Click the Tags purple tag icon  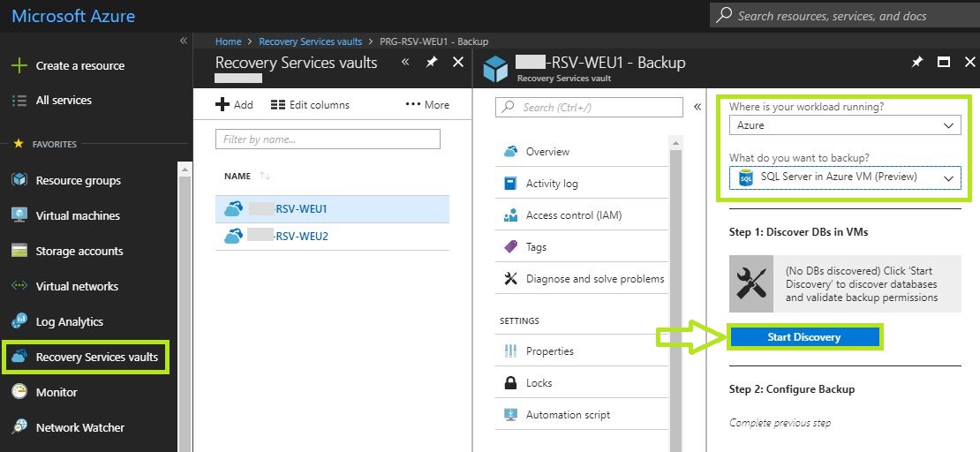click(510, 247)
